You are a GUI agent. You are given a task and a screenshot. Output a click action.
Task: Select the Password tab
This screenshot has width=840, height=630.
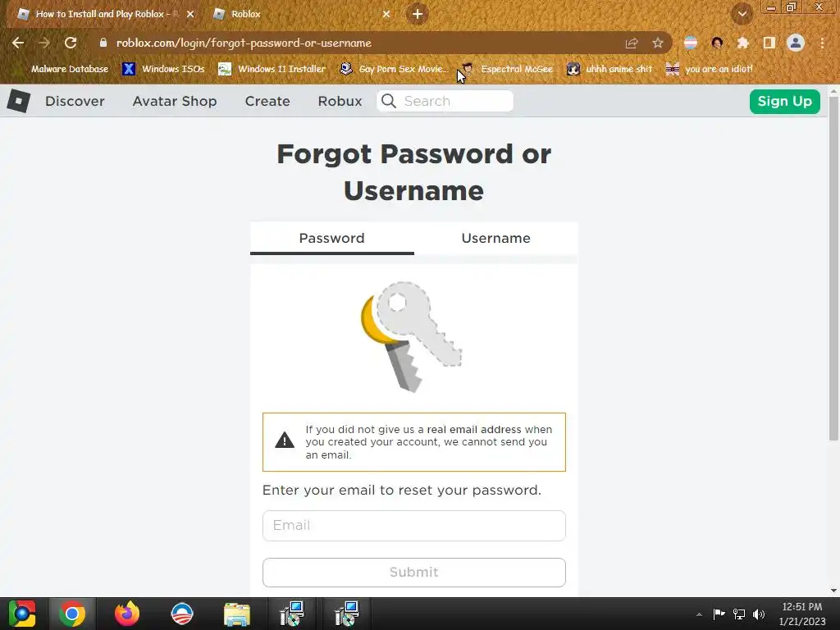coord(332,239)
